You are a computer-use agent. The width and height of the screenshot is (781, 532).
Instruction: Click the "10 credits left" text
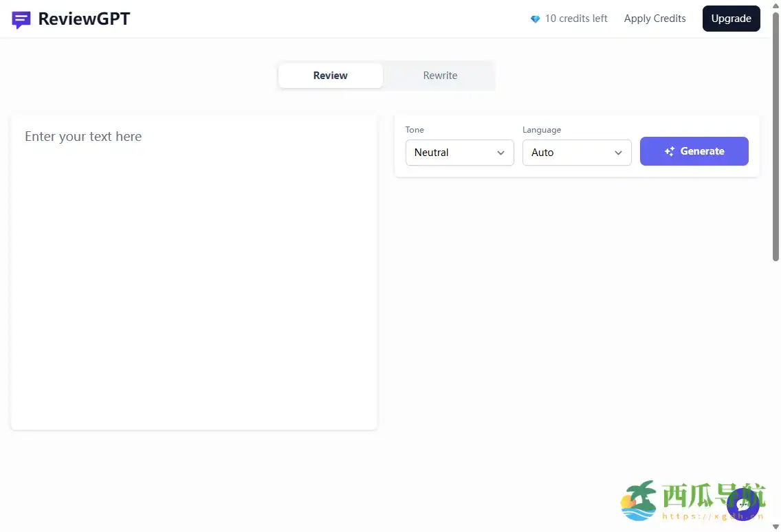(x=576, y=19)
